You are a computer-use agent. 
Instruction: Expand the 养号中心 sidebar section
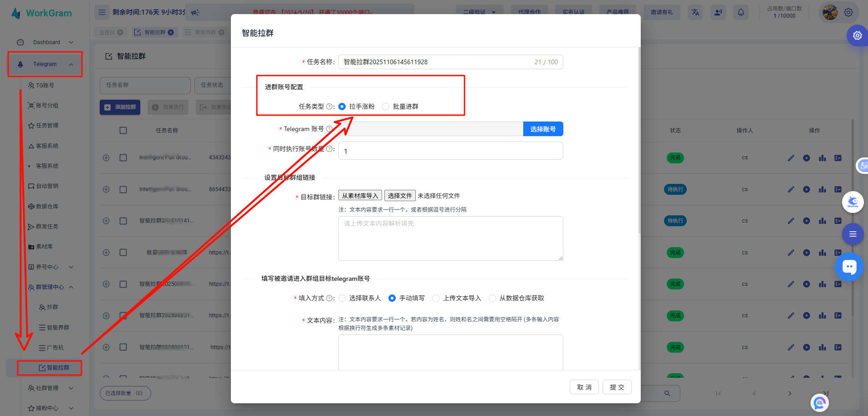(x=71, y=267)
